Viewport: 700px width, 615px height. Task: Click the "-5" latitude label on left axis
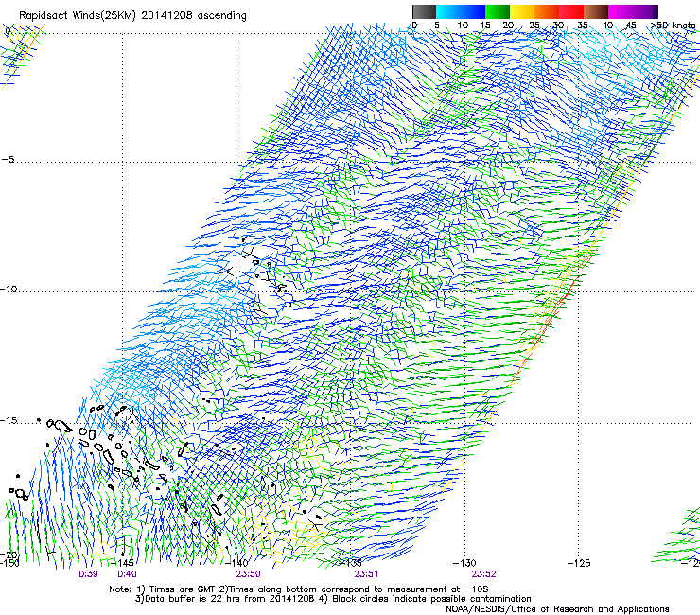(8, 160)
